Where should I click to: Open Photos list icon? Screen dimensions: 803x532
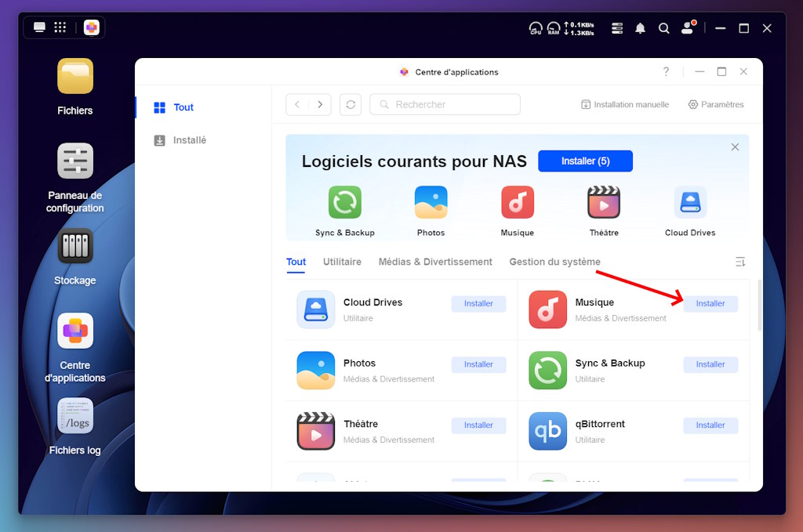(x=316, y=371)
